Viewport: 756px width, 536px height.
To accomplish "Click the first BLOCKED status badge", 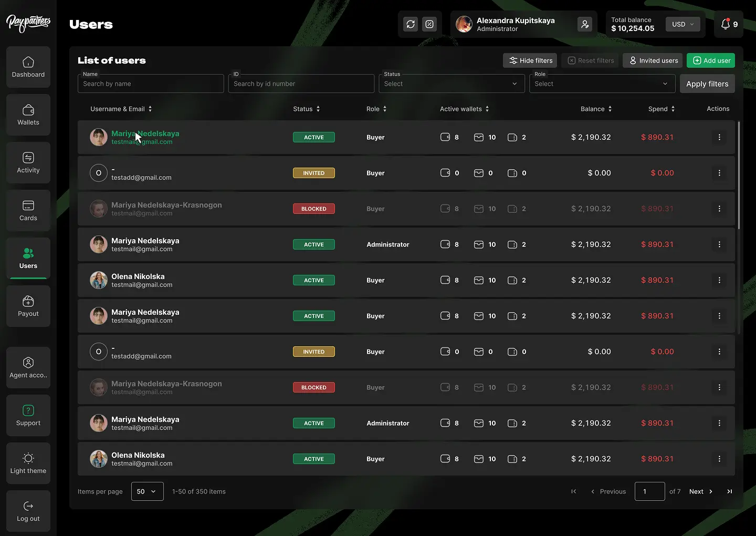I will coord(314,209).
